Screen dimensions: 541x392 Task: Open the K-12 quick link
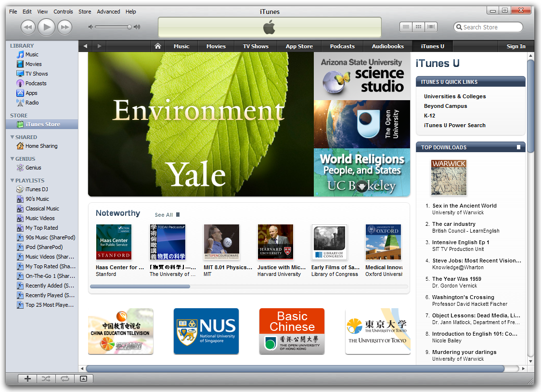[429, 116]
